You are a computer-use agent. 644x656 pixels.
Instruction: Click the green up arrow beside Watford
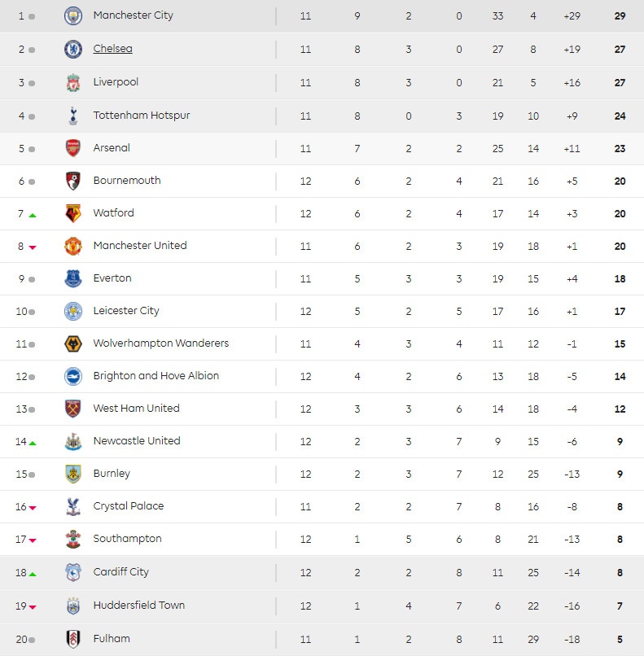(33, 215)
